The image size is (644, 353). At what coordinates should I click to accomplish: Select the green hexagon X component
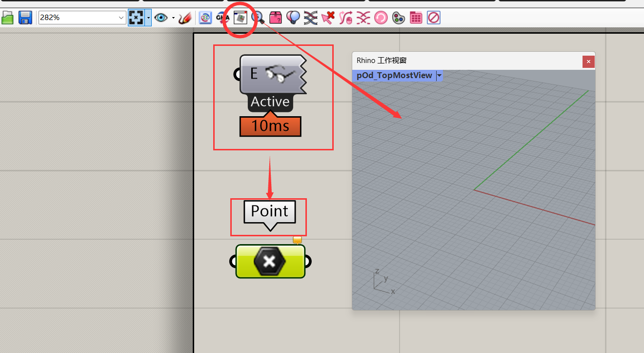[270, 262]
